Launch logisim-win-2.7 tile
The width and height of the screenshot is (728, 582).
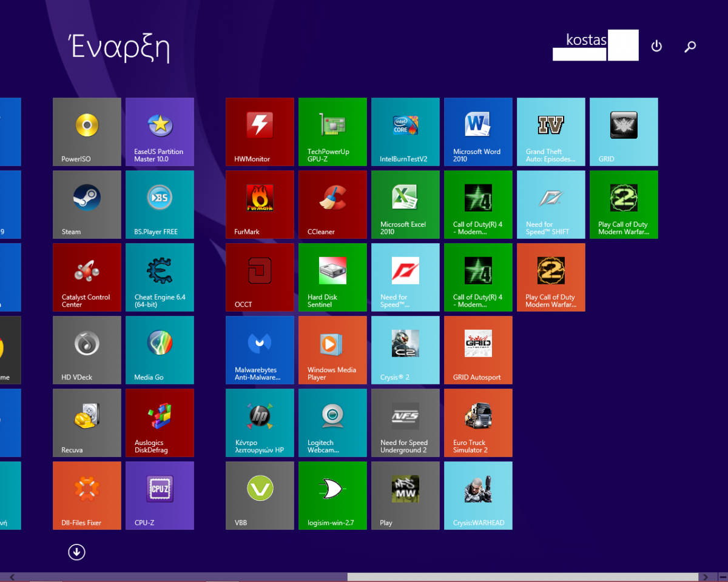click(332, 495)
